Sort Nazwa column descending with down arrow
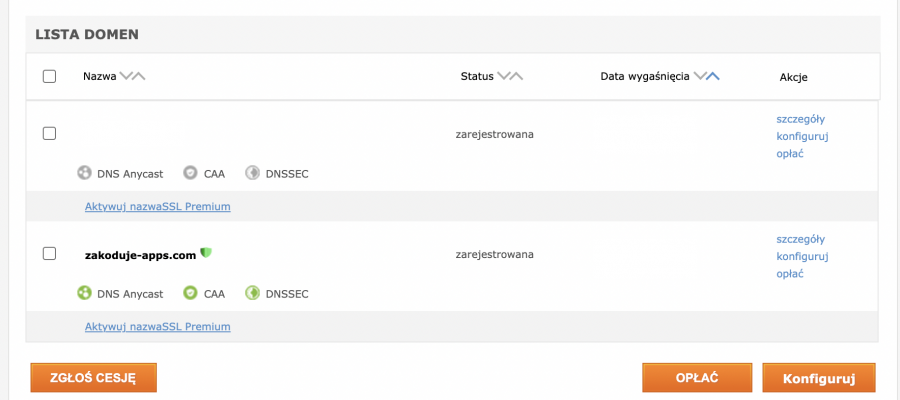 [x=126, y=76]
